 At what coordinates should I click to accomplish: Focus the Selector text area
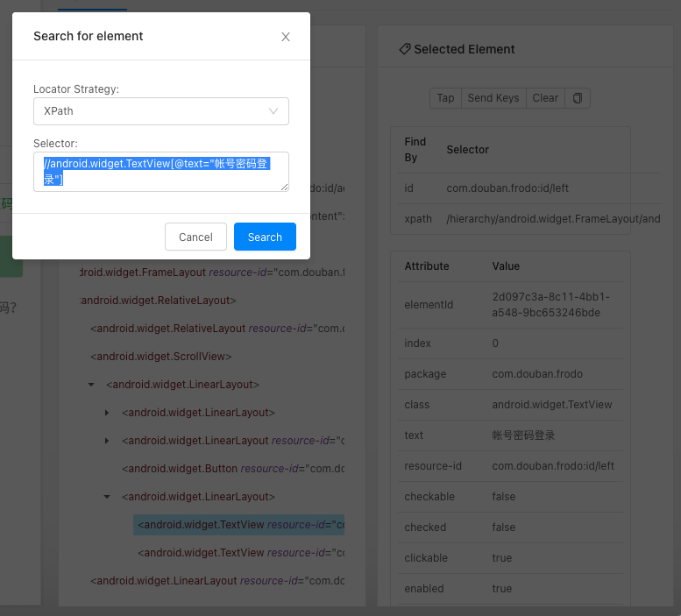[x=160, y=172]
